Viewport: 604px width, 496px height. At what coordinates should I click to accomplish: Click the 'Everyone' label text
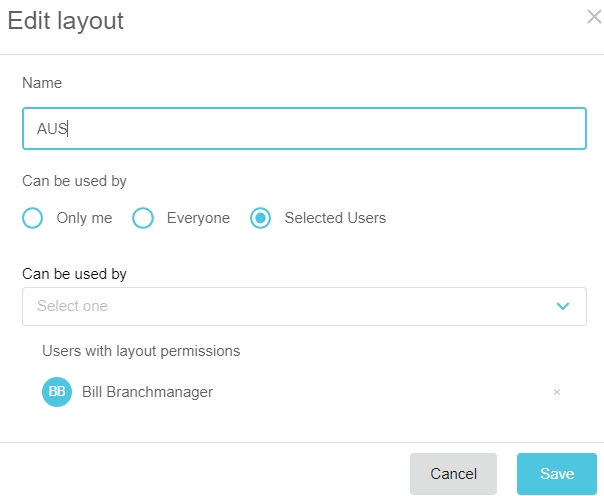[198, 218]
